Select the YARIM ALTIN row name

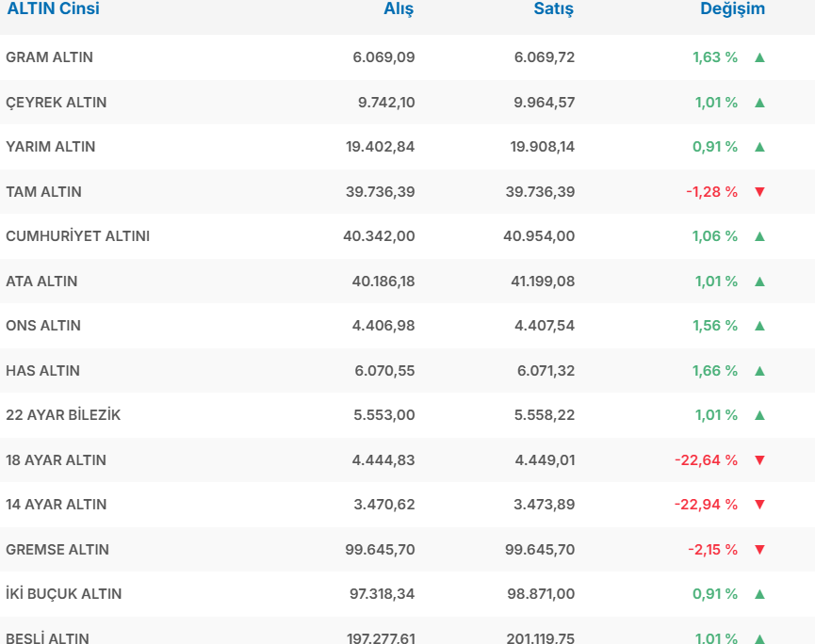50,147
